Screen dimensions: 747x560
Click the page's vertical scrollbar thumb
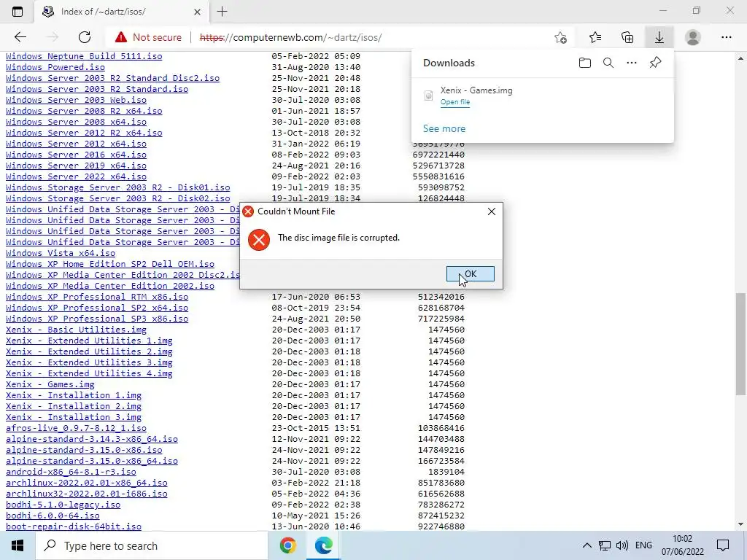740,344
